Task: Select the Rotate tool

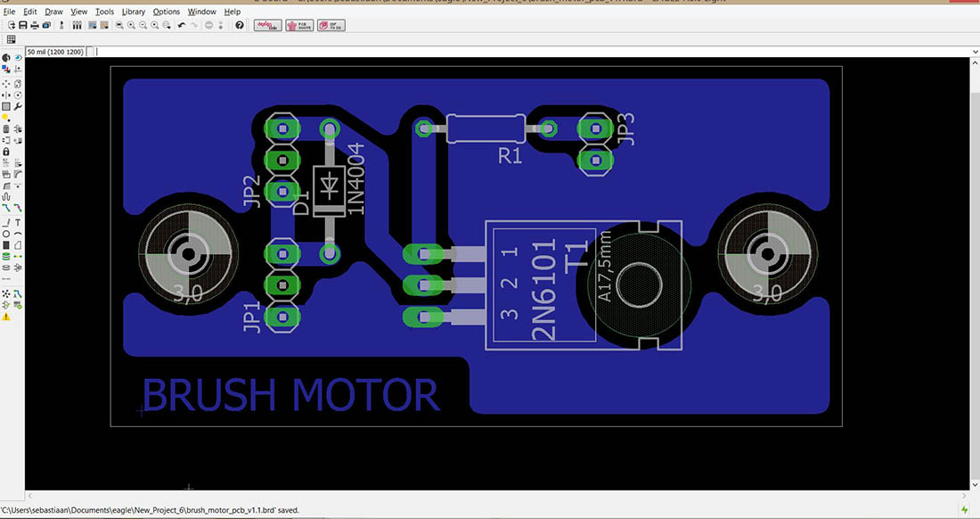Action: pyautogui.click(x=18, y=95)
